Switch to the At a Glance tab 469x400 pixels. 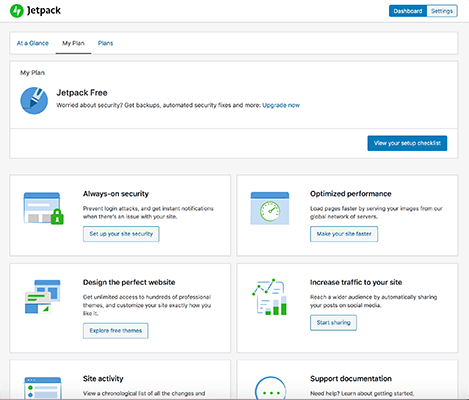33,43
